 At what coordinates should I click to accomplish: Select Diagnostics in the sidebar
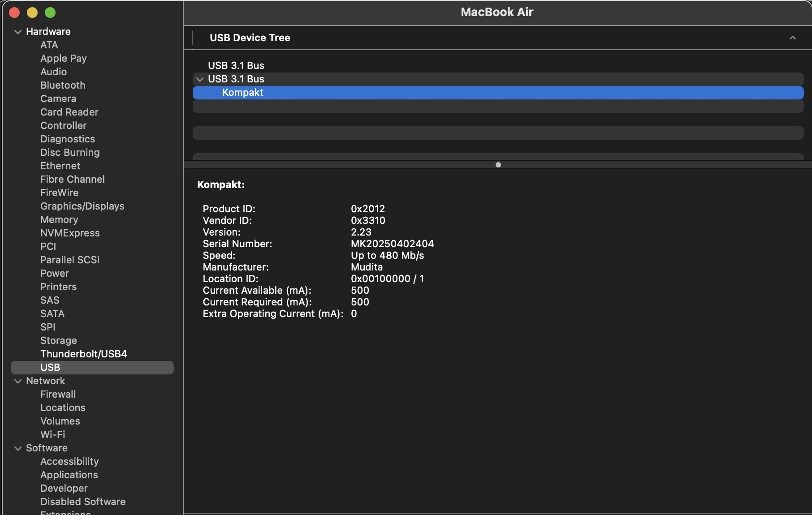coord(68,139)
